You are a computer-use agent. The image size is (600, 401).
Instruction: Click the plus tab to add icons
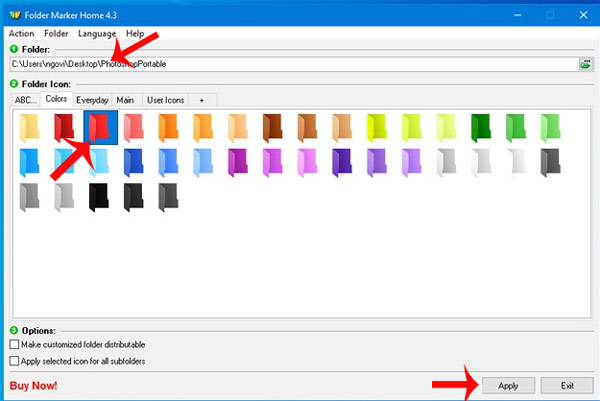click(202, 100)
